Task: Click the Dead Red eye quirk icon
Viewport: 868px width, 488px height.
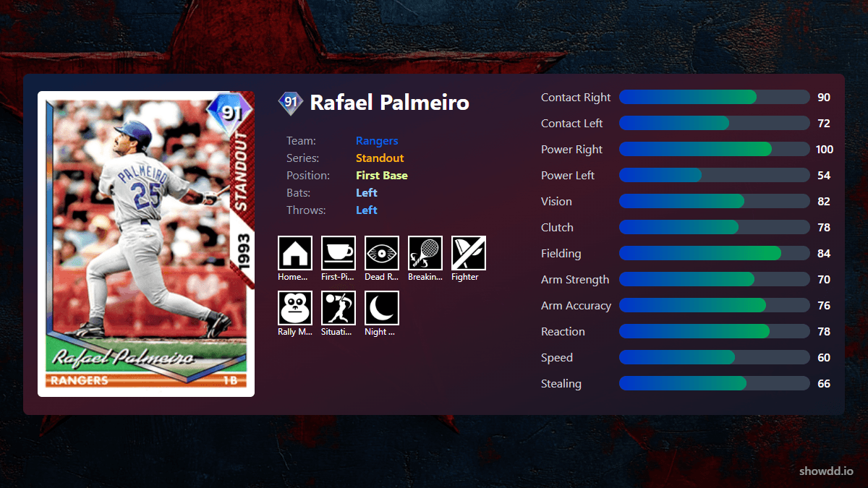Action: click(382, 253)
